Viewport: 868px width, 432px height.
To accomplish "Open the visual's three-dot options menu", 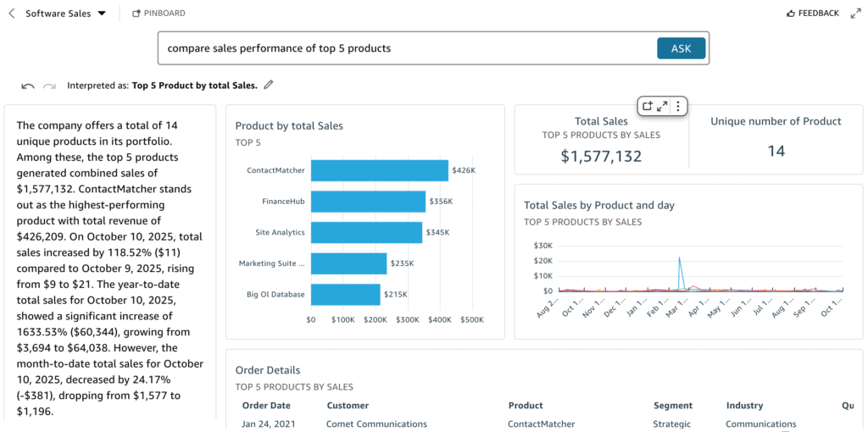I will [x=677, y=106].
